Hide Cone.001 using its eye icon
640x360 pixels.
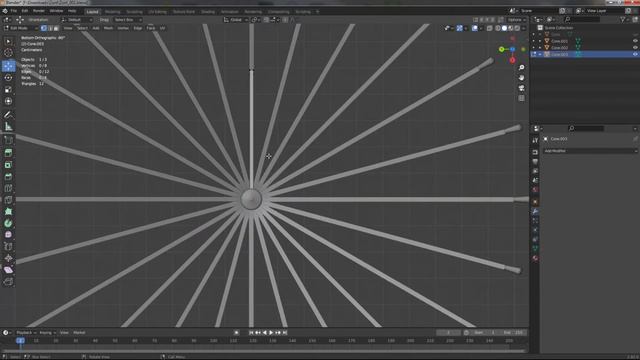635,41
